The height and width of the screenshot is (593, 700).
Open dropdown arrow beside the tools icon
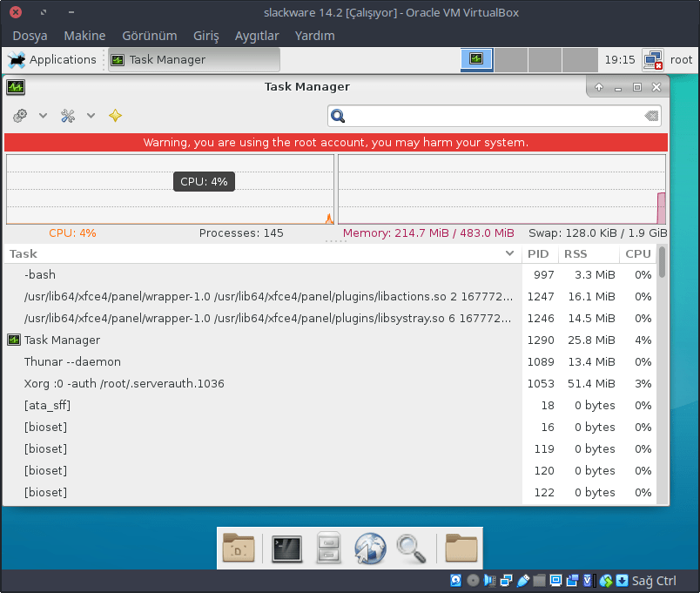pyautogui.click(x=91, y=116)
